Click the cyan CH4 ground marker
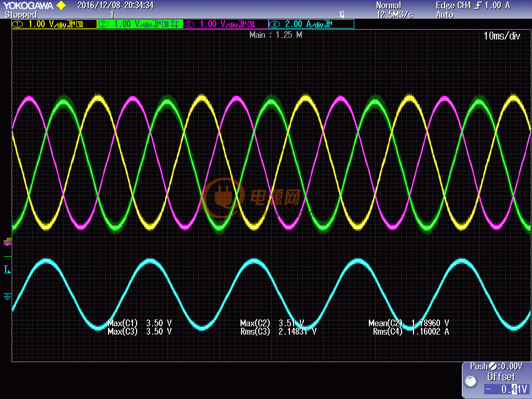The image size is (532, 399). pyautogui.click(x=7, y=297)
